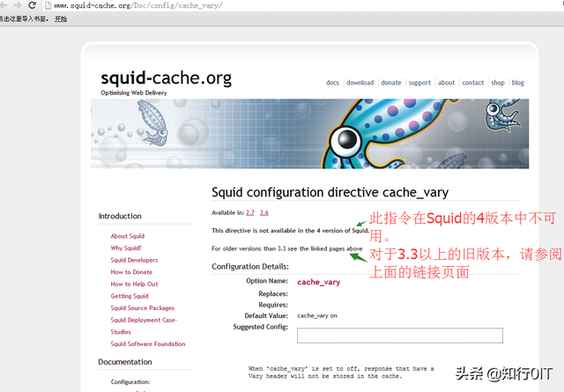Click the Introduction sidebar heading
Screen dimensions: 564x392
tap(120, 216)
